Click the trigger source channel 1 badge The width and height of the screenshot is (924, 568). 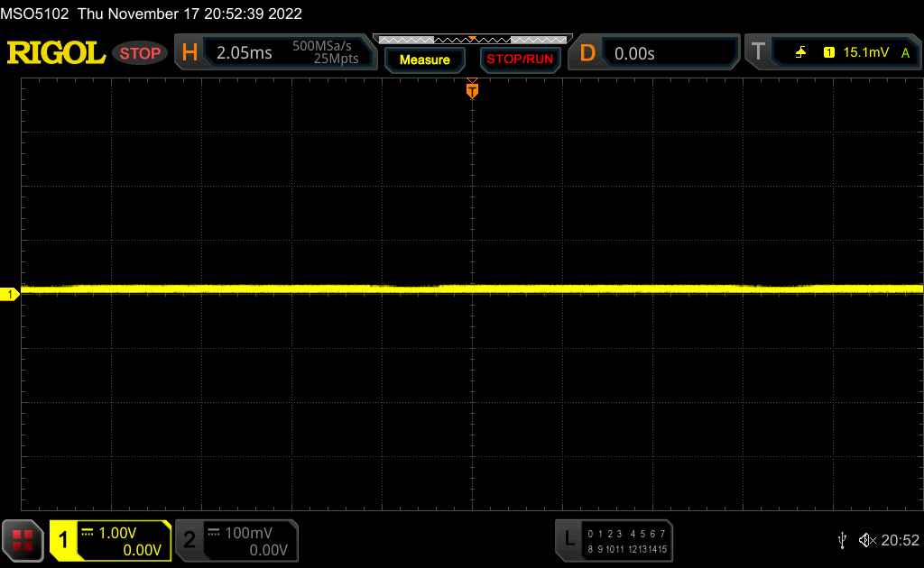tap(829, 52)
